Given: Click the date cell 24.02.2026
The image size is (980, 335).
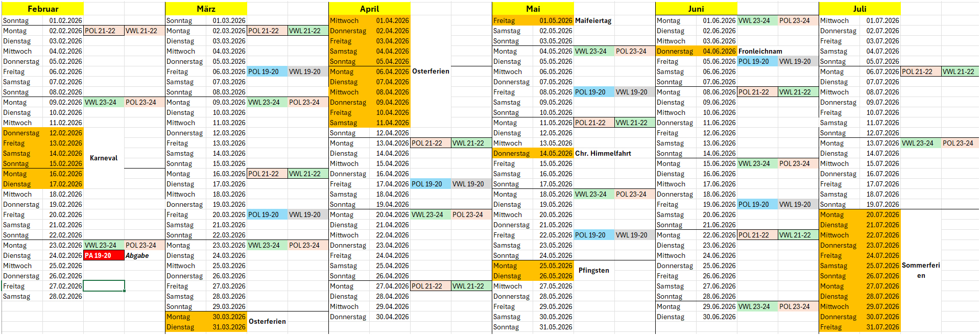Looking at the screenshot, I should pyautogui.click(x=65, y=255).
